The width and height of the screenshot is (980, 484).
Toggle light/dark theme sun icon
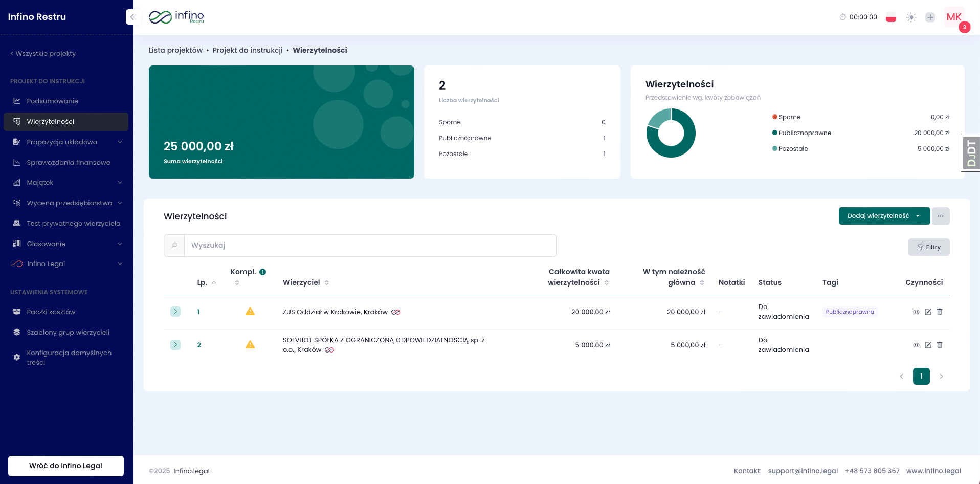point(911,17)
